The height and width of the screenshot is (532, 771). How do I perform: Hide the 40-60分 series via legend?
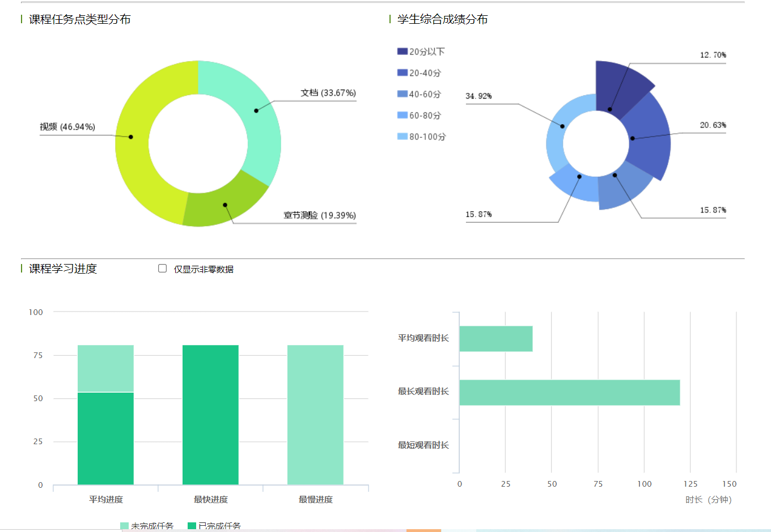point(419,94)
